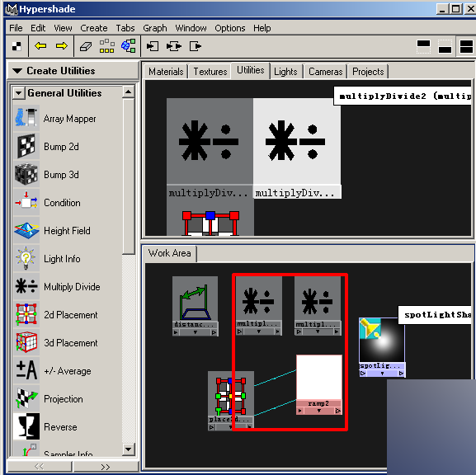Open the Help menu
Screen dimensions: 476x475
point(262,28)
